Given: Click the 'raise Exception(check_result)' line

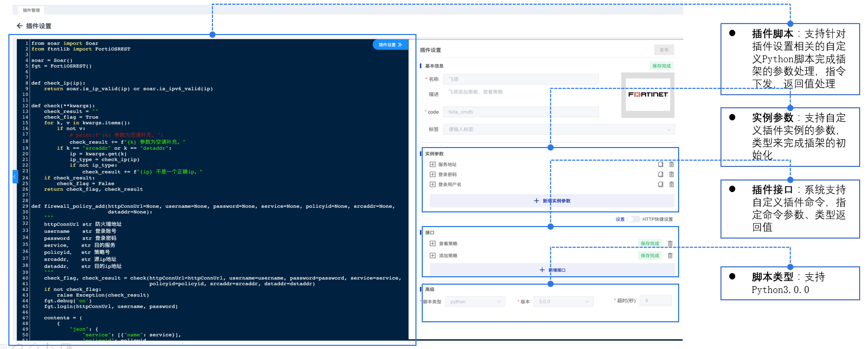Looking at the screenshot, I should [x=103, y=295].
